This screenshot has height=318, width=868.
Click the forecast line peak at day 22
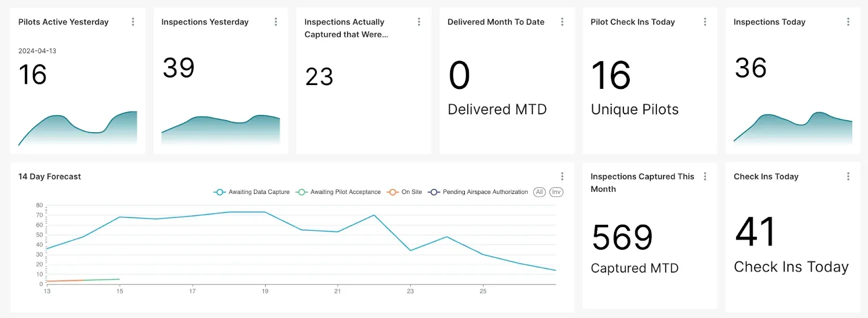(374, 215)
